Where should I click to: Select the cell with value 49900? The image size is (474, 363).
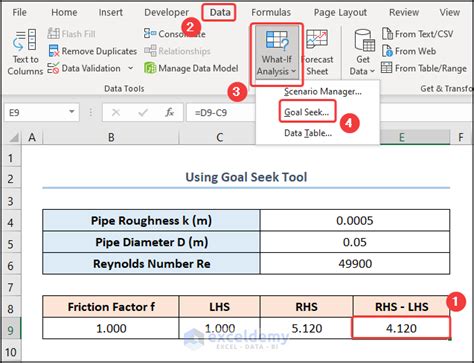(x=355, y=264)
